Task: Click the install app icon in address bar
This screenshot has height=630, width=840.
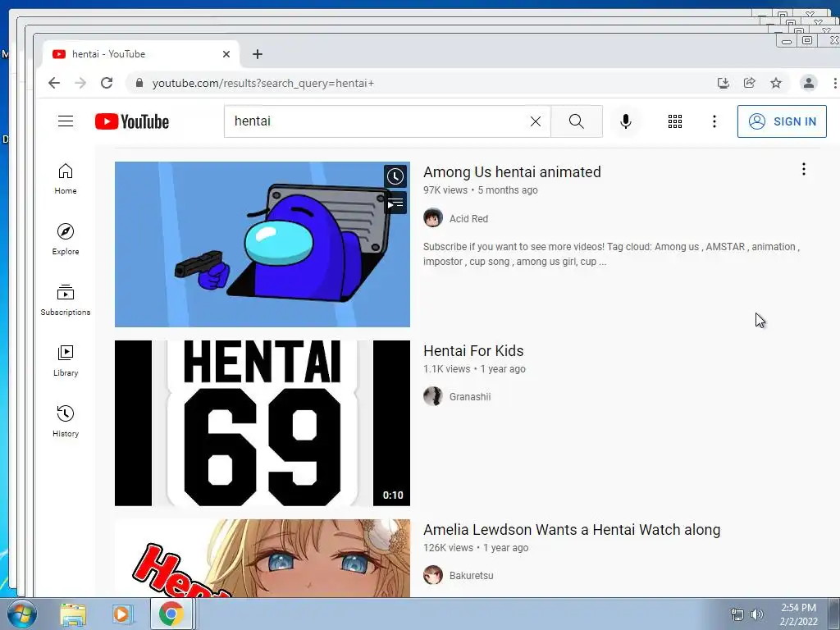Action: pyautogui.click(x=724, y=83)
